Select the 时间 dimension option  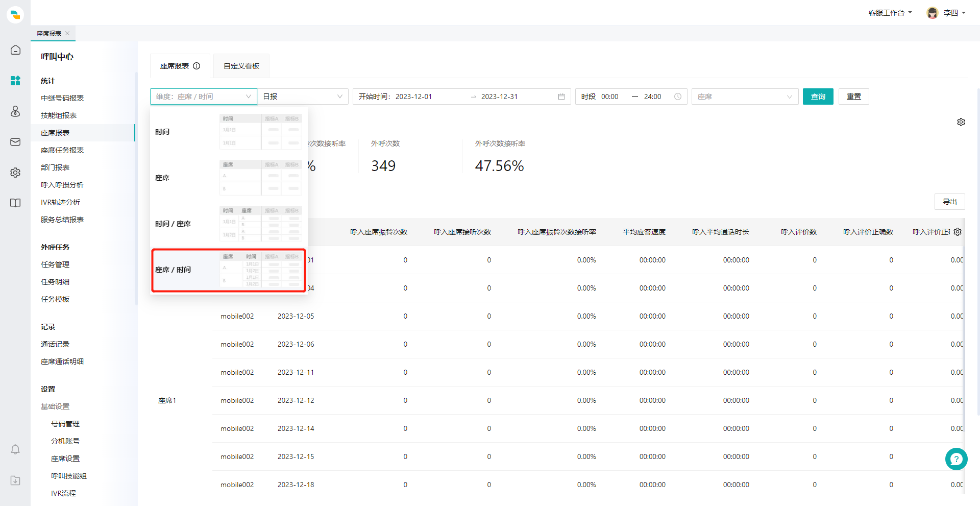pos(229,132)
